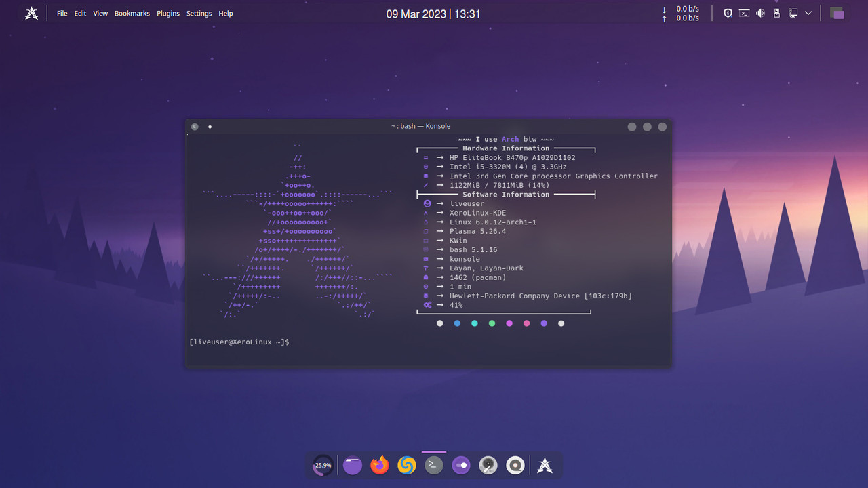This screenshot has height=488, width=868.
Task: Open the network speed monitor widget
Action: coord(680,14)
